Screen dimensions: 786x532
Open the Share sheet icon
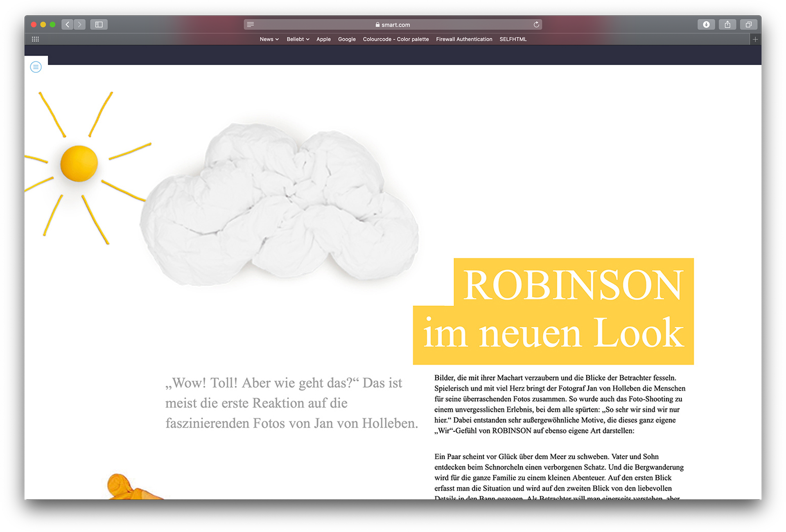click(727, 25)
